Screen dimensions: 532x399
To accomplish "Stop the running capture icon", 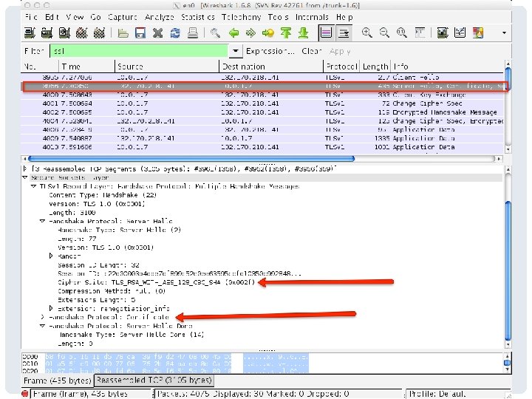I will click(82, 33).
